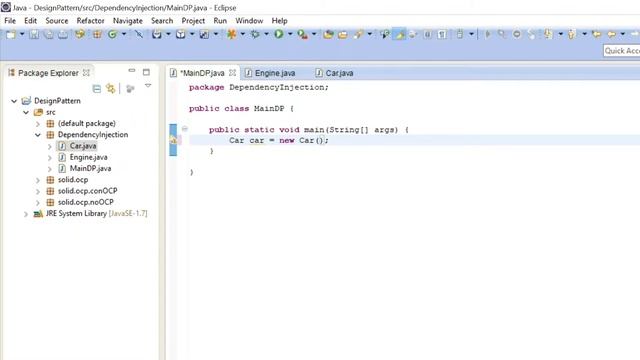640x360 pixels.
Task: Click the Run Last Tool external tools icon
Action: point(302,35)
